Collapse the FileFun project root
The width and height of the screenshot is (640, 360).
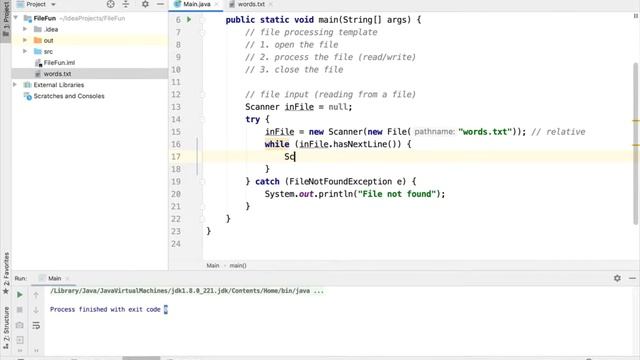pyautogui.click(x=16, y=18)
